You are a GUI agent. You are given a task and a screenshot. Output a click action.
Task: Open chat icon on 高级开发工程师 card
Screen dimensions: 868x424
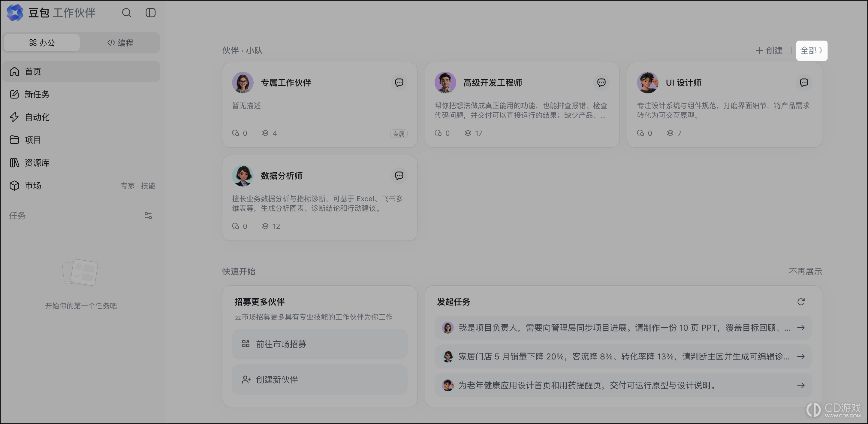pos(601,83)
